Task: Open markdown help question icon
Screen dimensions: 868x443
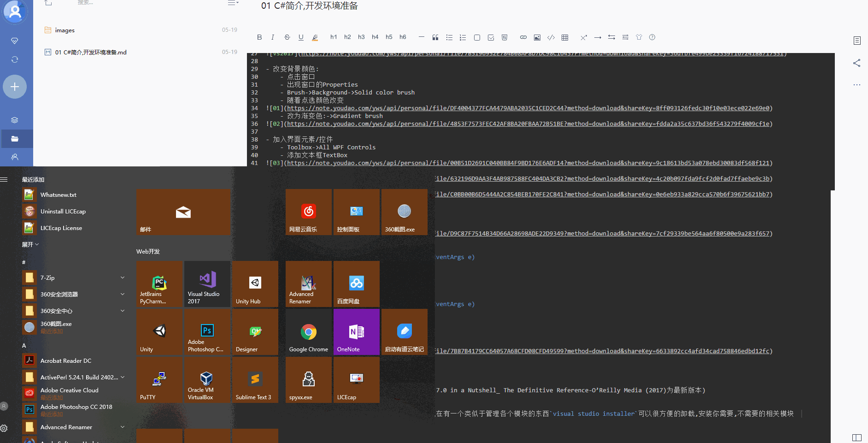Action: (x=652, y=37)
